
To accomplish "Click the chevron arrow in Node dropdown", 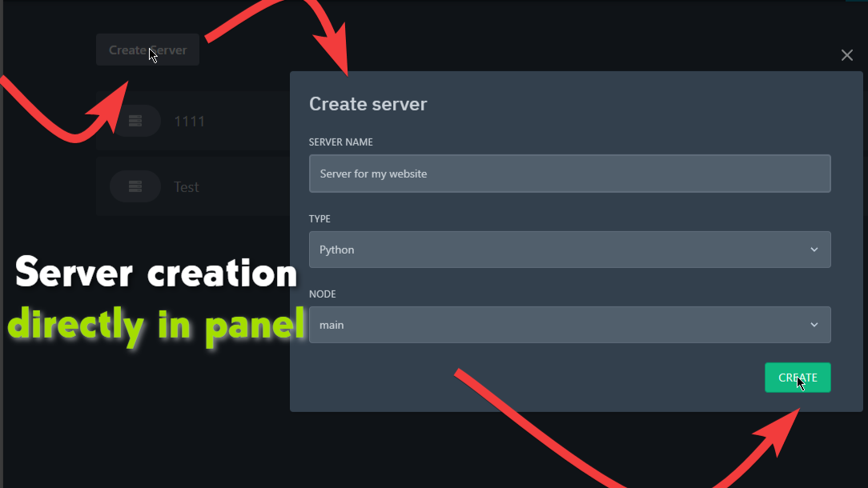I will pos(814,325).
